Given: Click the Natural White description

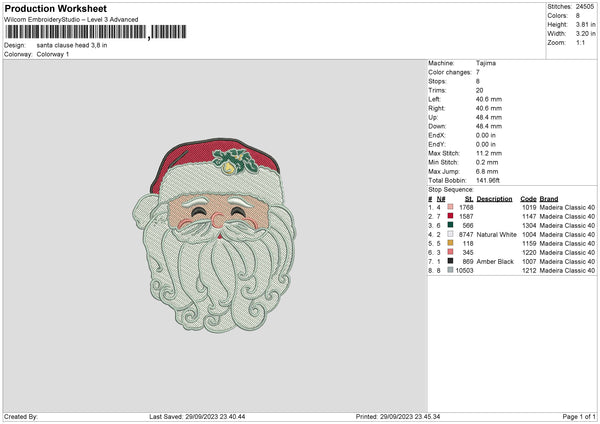Looking at the screenshot, I should (496, 235).
